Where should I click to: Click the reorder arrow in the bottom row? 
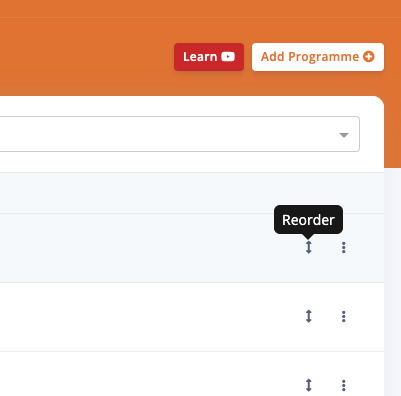[x=309, y=385]
